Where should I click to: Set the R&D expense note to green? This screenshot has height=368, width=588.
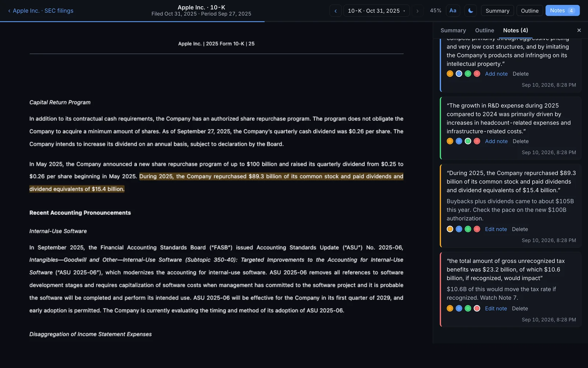pyautogui.click(x=468, y=141)
